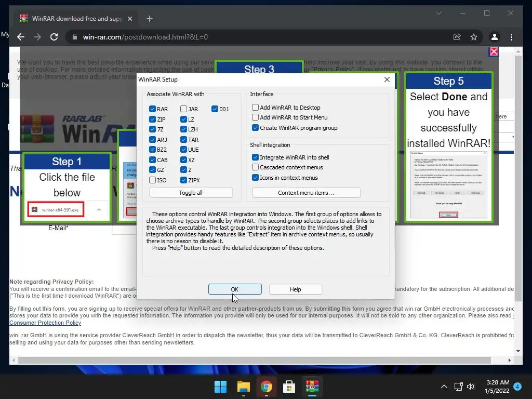Reload the win-rar.com page
The height and width of the screenshot is (399, 532).
(54, 37)
